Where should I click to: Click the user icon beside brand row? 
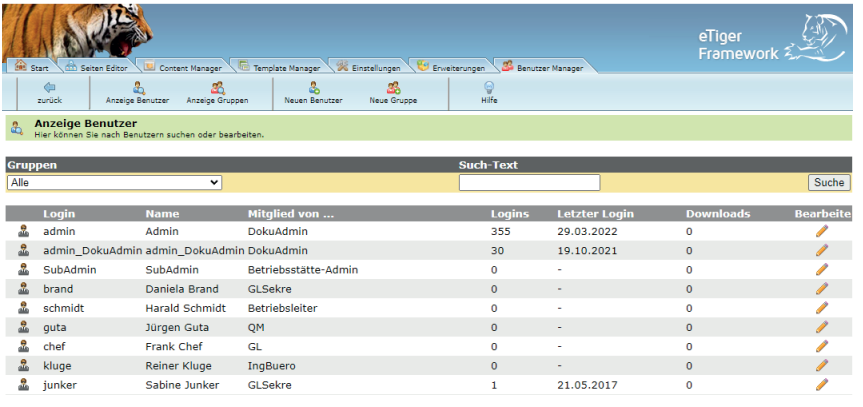pos(23,289)
